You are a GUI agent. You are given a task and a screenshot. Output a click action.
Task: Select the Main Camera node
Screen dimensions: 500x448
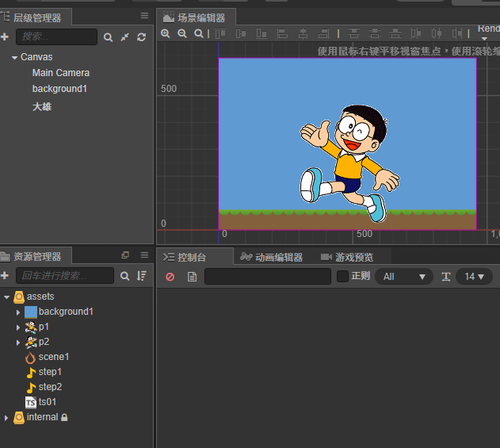point(60,73)
